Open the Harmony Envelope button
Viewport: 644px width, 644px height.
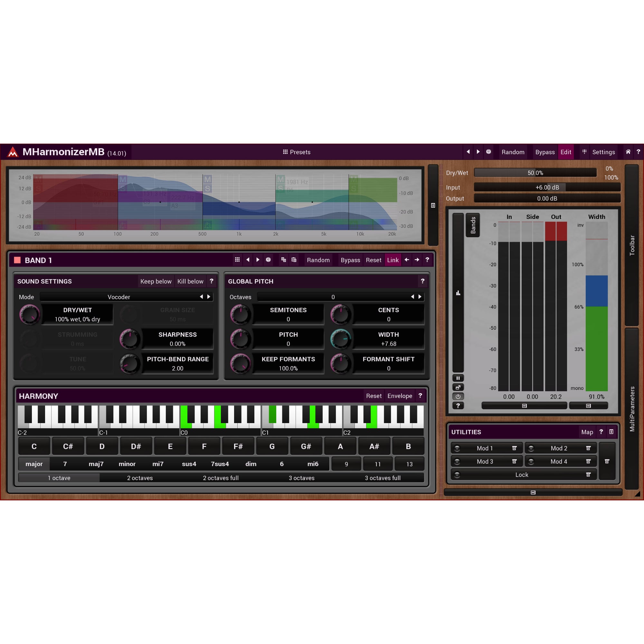click(400, 396)
